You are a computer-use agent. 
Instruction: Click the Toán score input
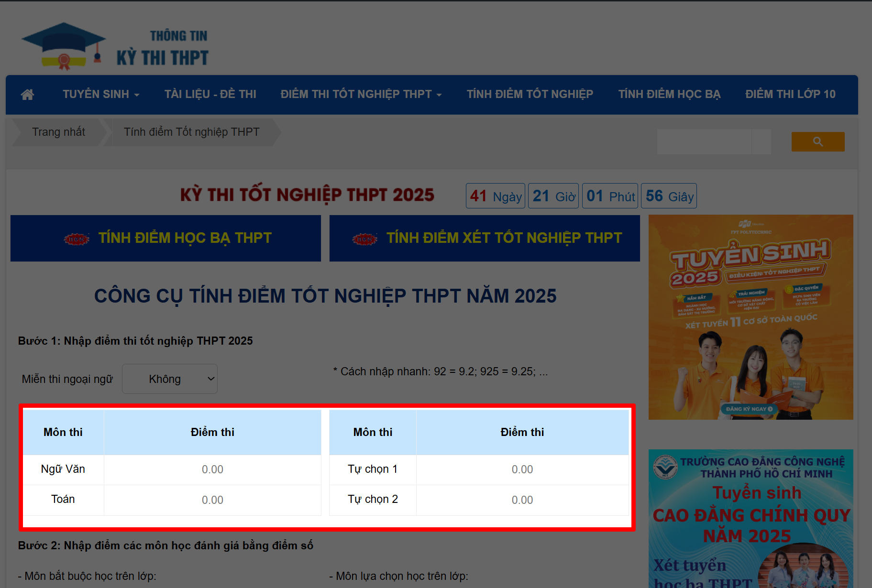[212, 500]
